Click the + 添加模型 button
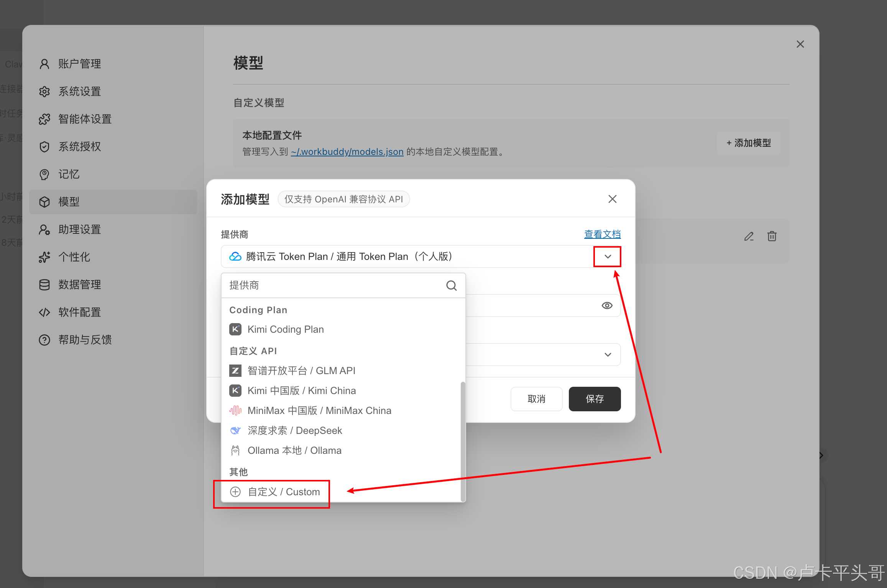The height and width of the screenshot is (588, 887). pyautogui.click(x=749, y=143)
